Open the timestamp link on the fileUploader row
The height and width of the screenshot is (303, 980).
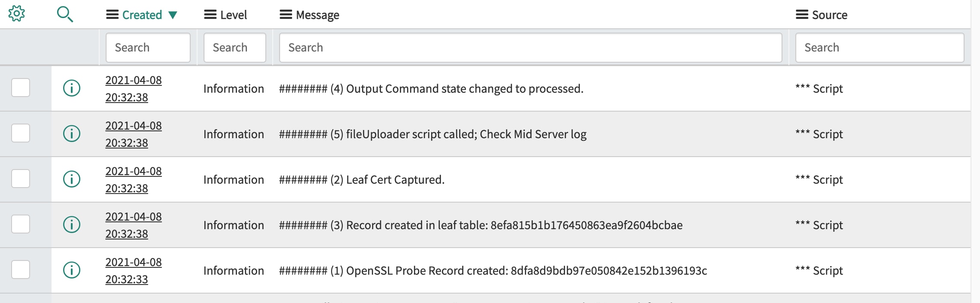coord(134,134)
